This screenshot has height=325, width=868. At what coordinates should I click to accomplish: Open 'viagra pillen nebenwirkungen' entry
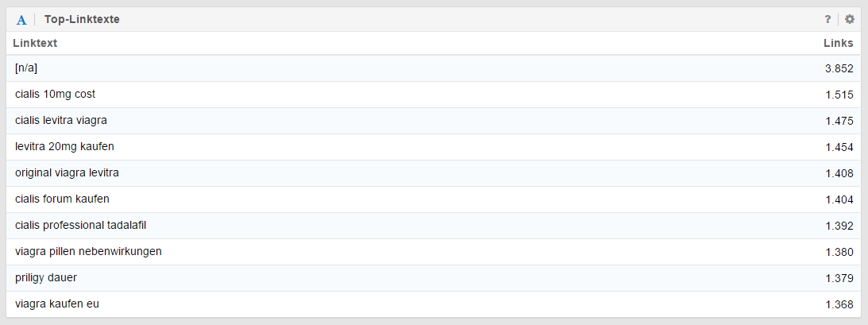[x=88, y=252]
